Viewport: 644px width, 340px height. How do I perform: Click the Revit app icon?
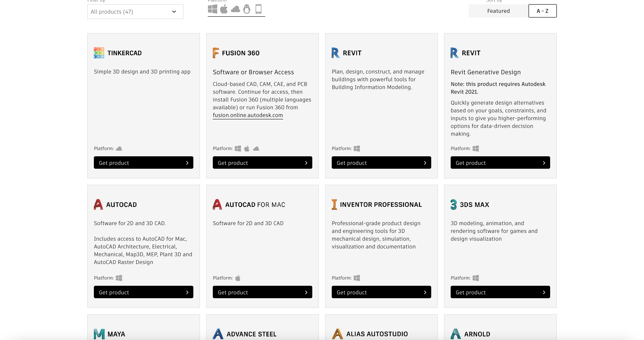[336, 52]
